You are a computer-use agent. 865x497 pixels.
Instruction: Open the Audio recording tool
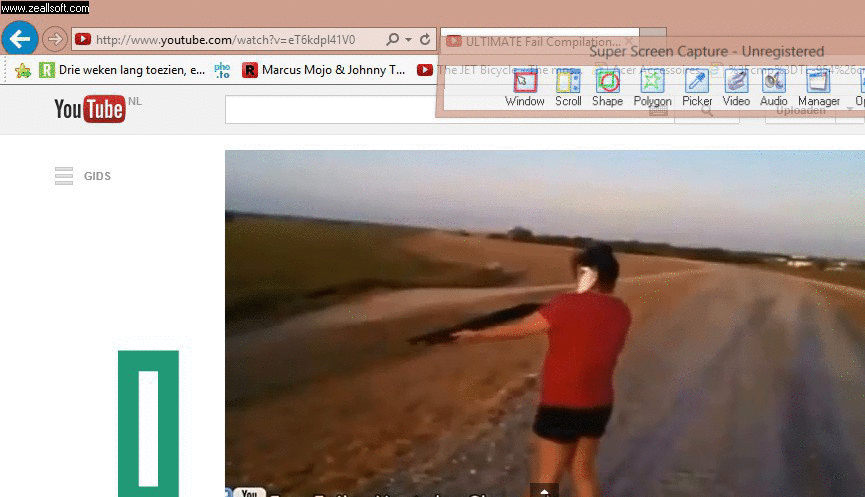click(773, 87)
